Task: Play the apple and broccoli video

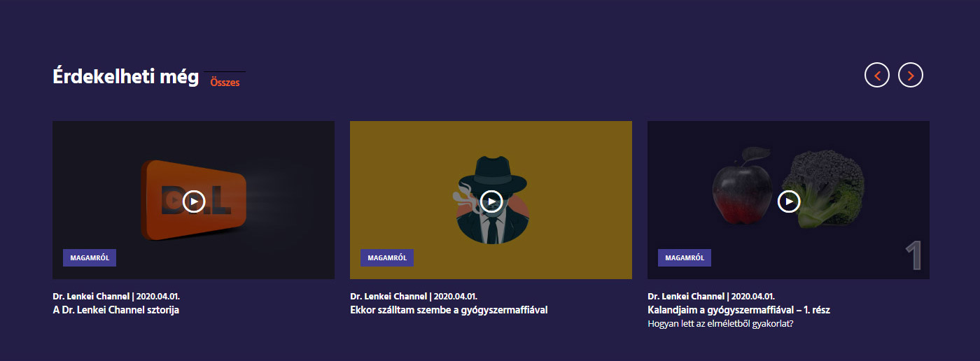Action: click(789, 201)
